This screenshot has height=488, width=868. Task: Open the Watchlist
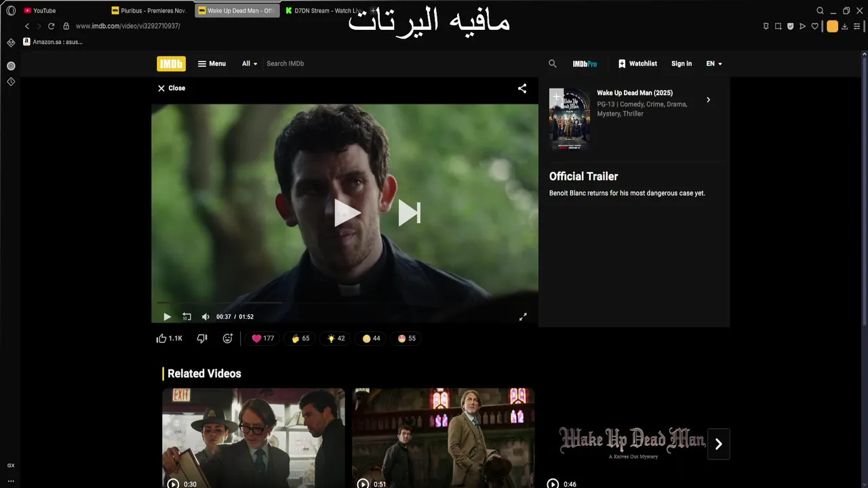coord(637,64)
